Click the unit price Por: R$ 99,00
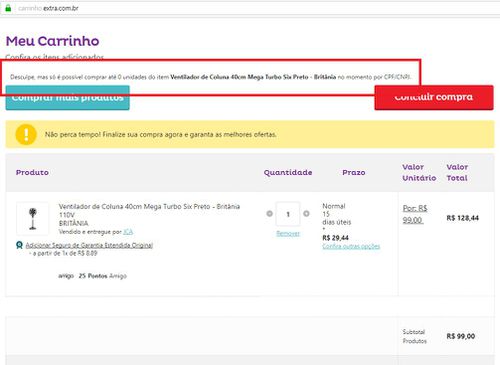Screen dimensions: 500x365 415,214
